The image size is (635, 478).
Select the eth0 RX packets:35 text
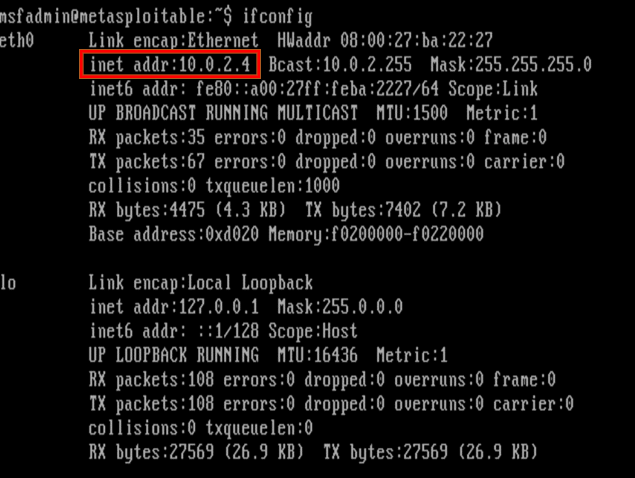tap(147, 137)
